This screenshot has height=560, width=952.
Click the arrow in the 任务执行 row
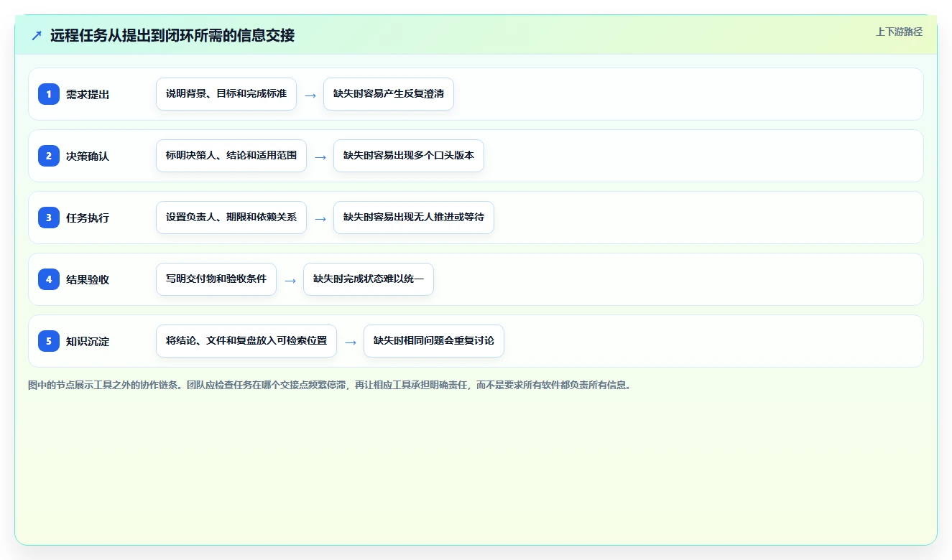point(320,218)
